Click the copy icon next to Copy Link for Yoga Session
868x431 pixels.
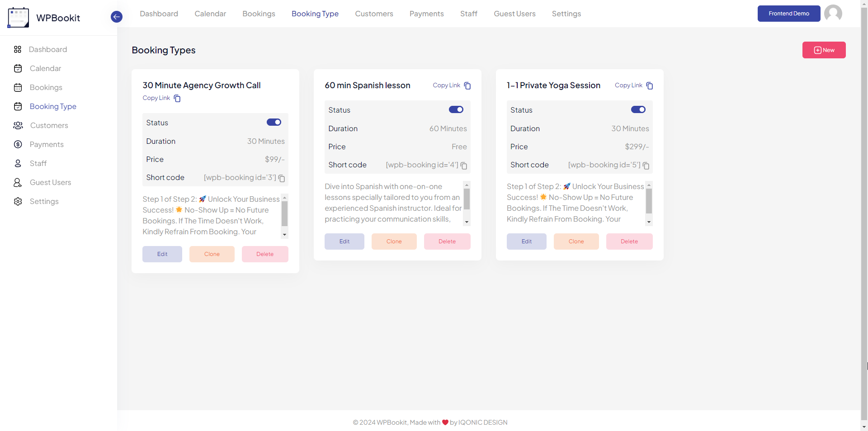tap(650, 85)
